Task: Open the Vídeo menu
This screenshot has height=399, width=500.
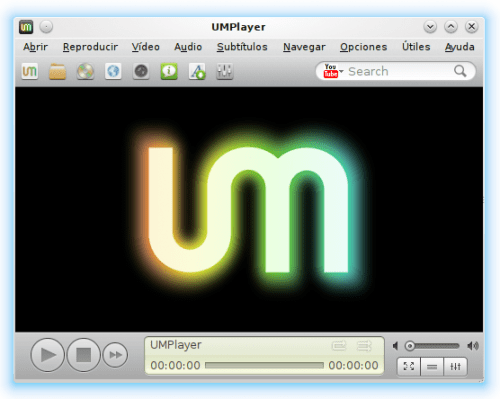Action: pyautogui.click(x=146, y=47)
